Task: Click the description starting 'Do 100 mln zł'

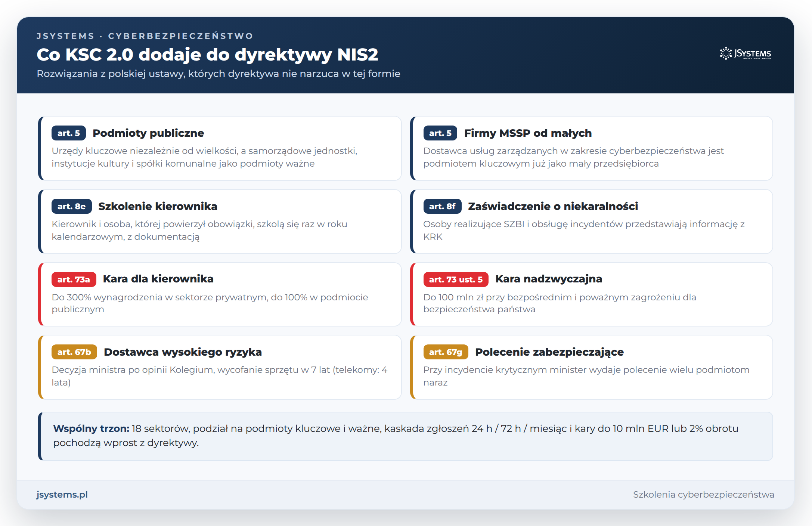Action: (x=560, y=303)
